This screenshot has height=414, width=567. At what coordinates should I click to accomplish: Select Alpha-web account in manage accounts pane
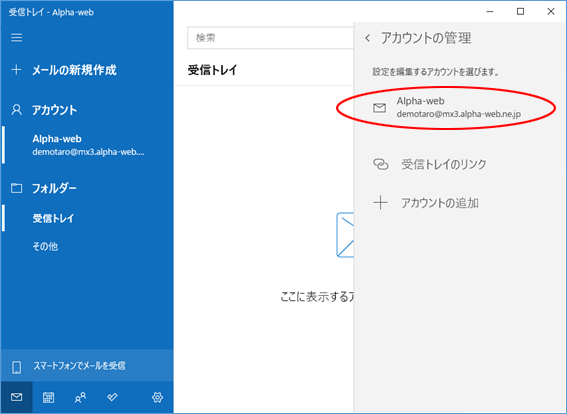(460, 107)
